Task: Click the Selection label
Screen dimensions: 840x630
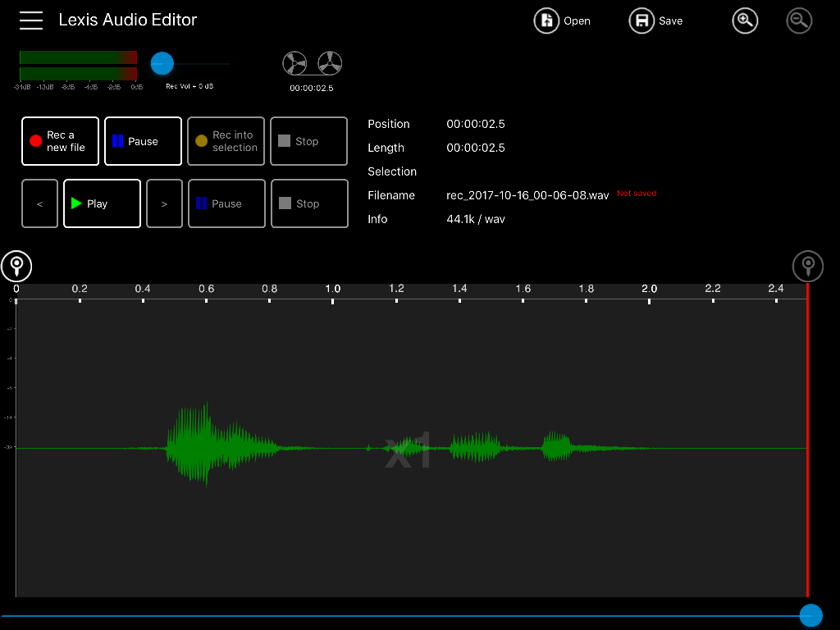Action: [x=392, y=171]
